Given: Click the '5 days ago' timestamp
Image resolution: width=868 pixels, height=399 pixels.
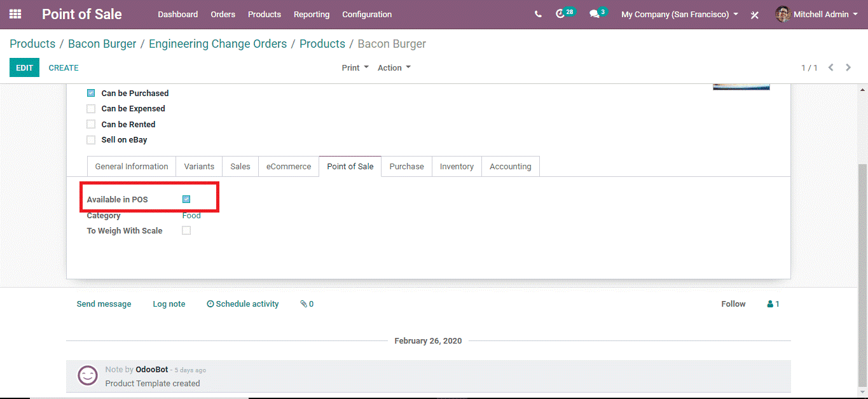Looking at the screenshot, I should tap(190, 370).
